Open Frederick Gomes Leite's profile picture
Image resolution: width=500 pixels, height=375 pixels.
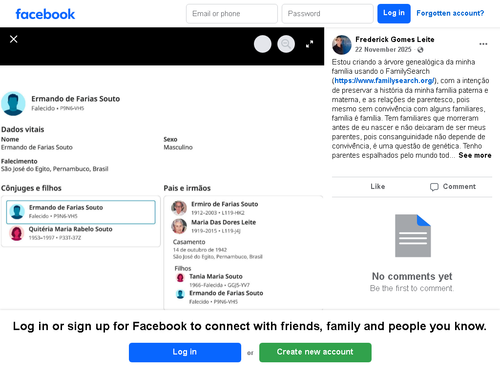pyautogui.click(x=342, y=44)
